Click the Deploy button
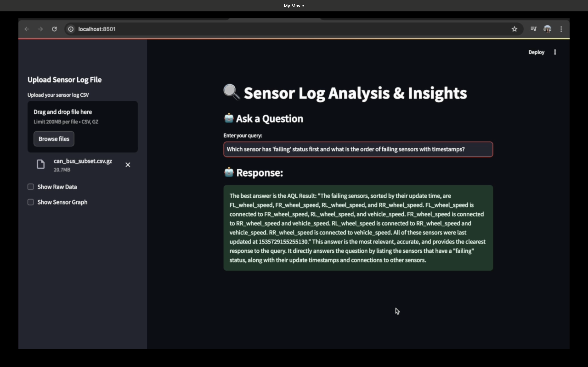The width and height of the screenshot is (588, 367). tap(536, 52)
